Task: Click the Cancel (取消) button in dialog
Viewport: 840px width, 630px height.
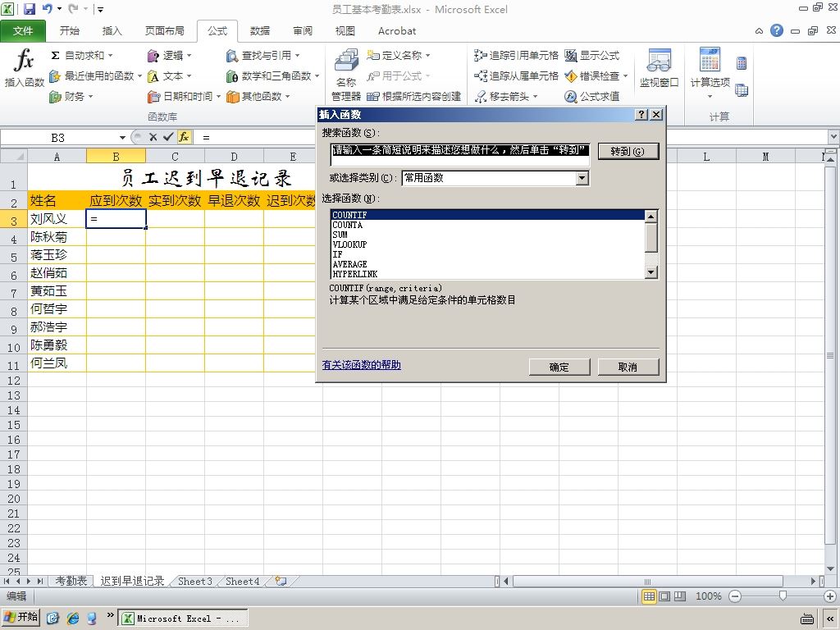Action: (628, 367)
